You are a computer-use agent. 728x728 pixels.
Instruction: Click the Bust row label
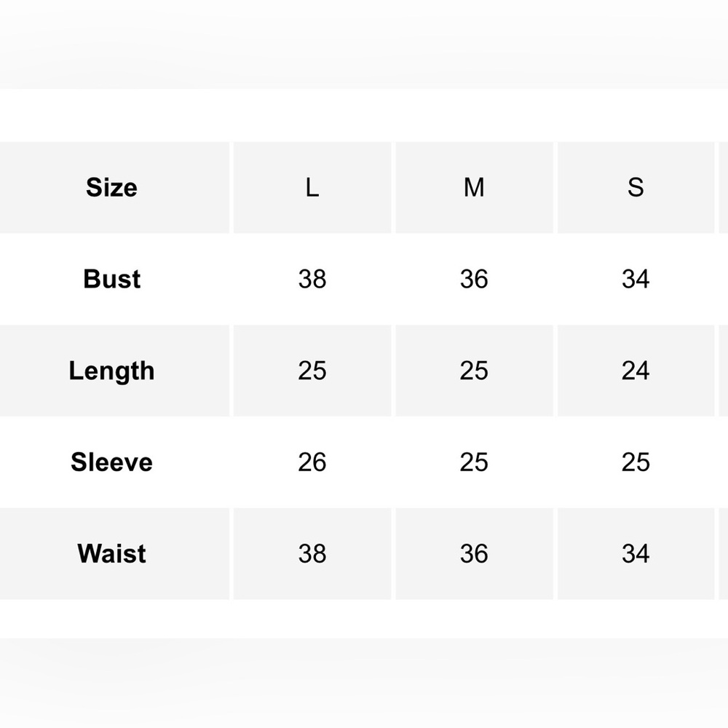pos(111,280)
